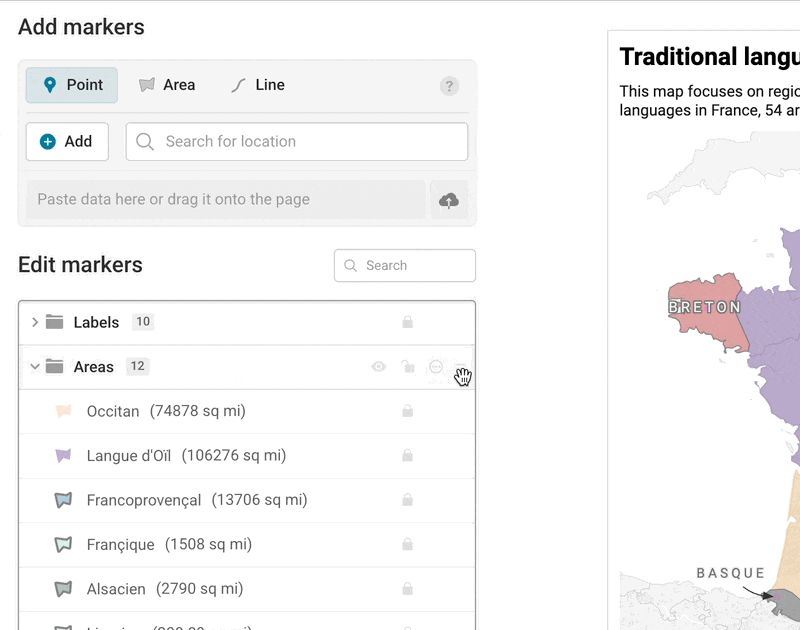The image size is (800, 630).
Task: Click the map pin icon on Point
Action: [50, 85]
